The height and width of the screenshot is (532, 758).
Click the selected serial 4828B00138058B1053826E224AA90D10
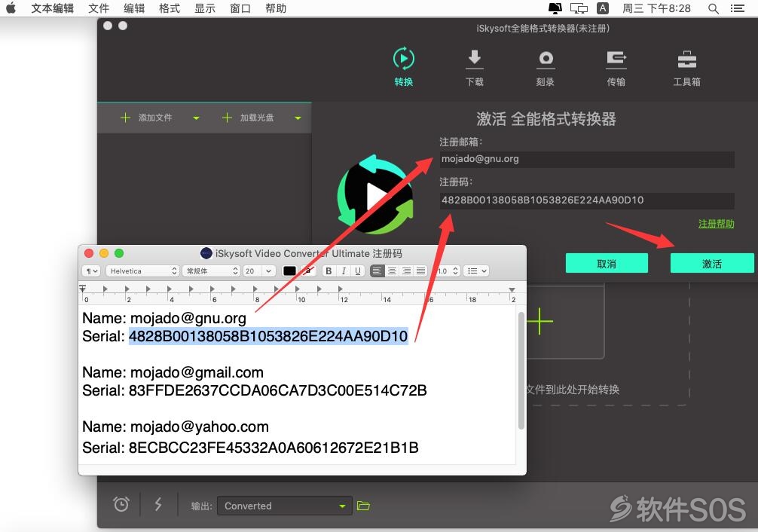[x=268, y=336]
